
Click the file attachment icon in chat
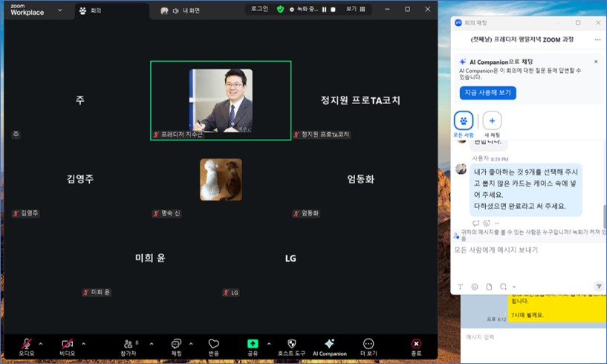[489, 286]
